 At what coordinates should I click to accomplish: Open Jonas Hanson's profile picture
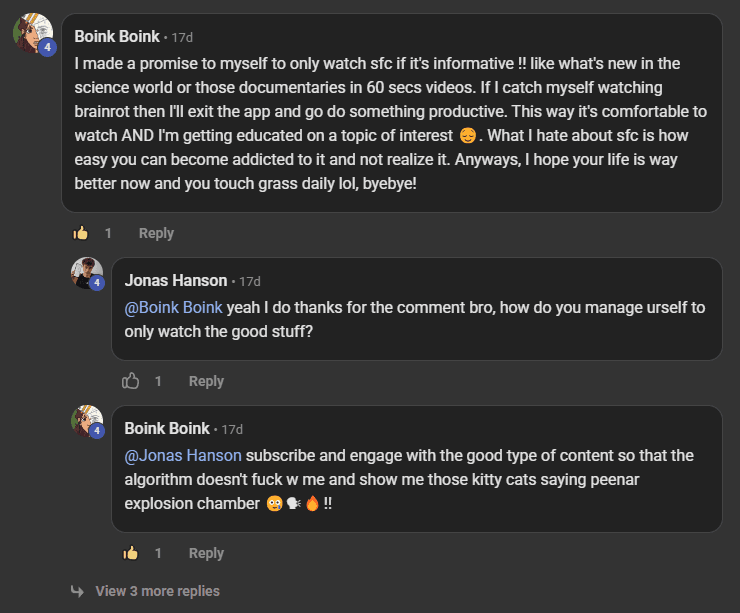click(86, 272)
